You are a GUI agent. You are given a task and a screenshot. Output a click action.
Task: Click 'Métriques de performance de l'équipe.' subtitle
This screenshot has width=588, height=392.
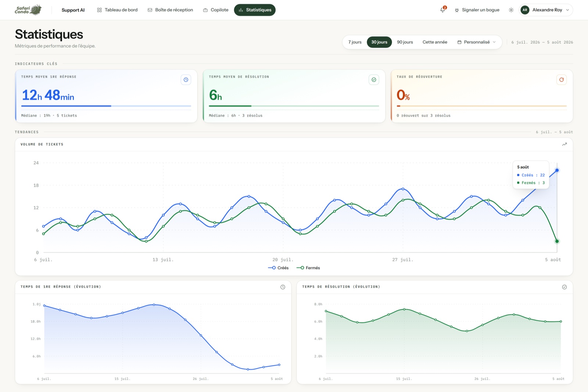(x=55, y=46)
